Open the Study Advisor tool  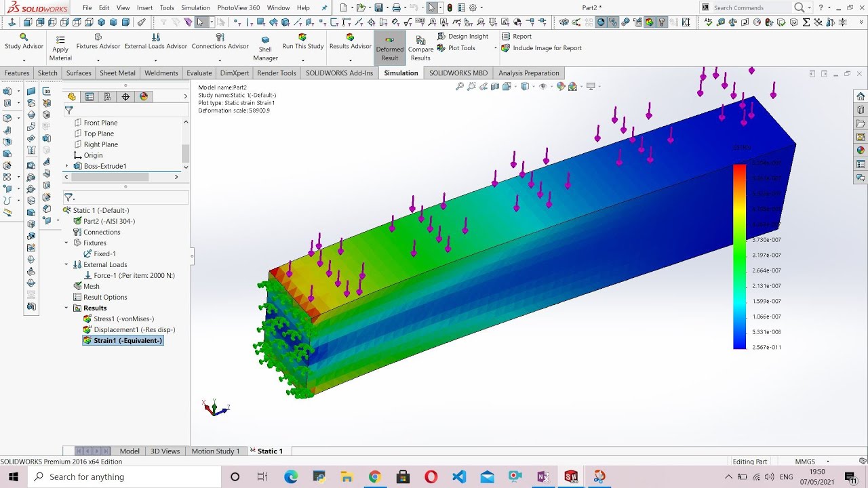(x=24, y=42)
